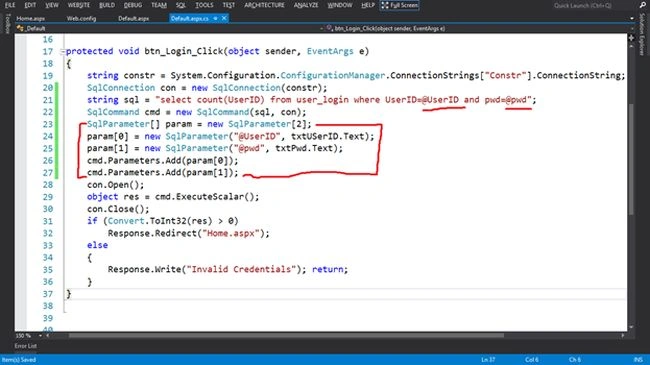
Task: Click the return keyword on line 35
Action: pos(327,269)
